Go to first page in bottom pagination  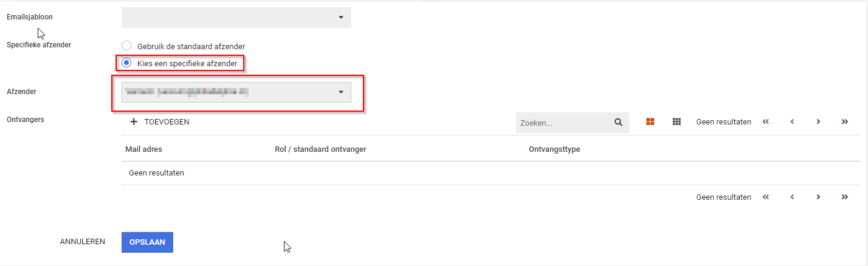pyautogui.click(x=766, y=197)
